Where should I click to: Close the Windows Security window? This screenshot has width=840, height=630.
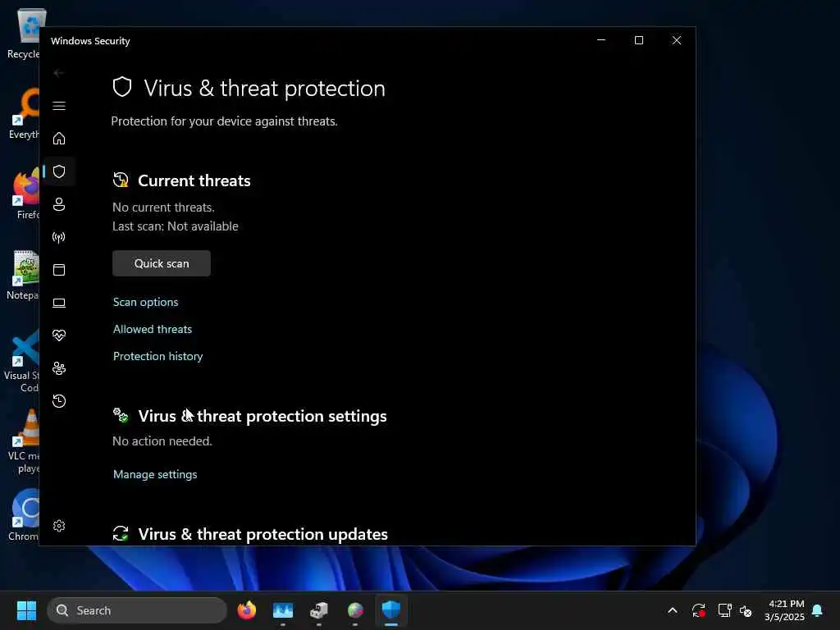point(677,40)
